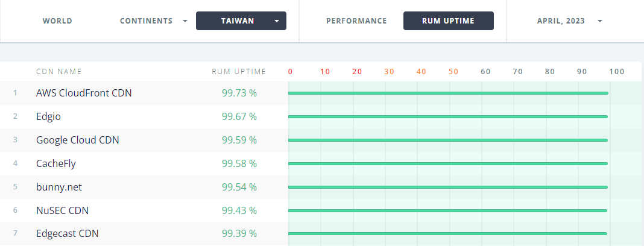Screen dimensions: 644x246
Task: Open Google Cloud CDN entry
Action: click(78, 140)
